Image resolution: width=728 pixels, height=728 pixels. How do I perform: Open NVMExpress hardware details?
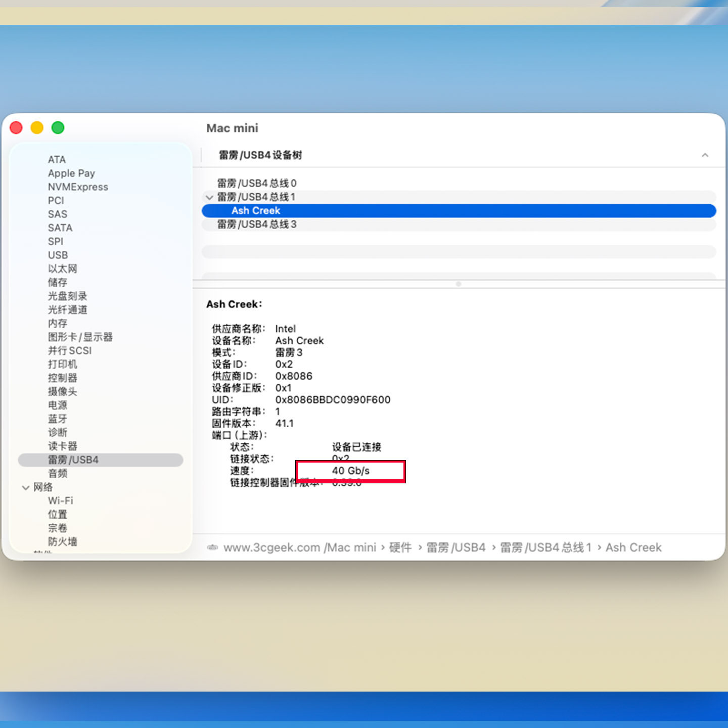pos(77,187)
